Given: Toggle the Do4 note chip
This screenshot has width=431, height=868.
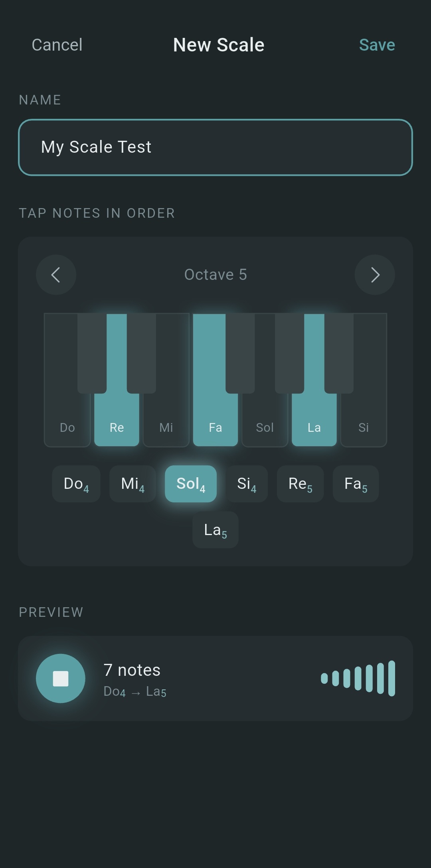Looking at the screenshot, I should [x=76, y=484].
